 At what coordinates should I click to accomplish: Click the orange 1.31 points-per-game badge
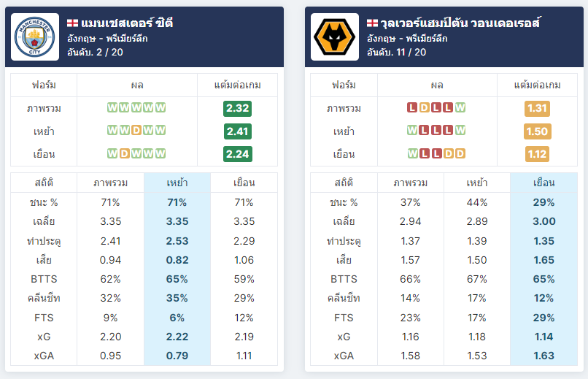click(537, 109)
